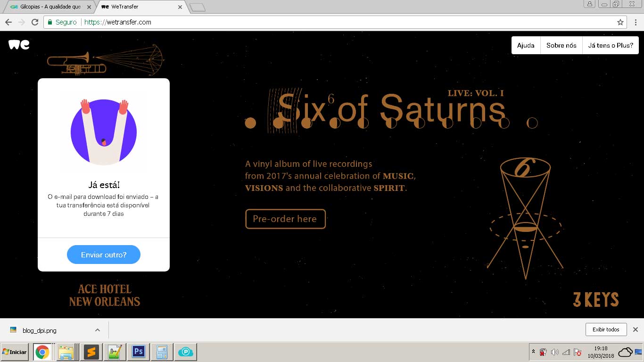
Task: Expand options for blog_dpi.png download
Action: tap(97, 330)
